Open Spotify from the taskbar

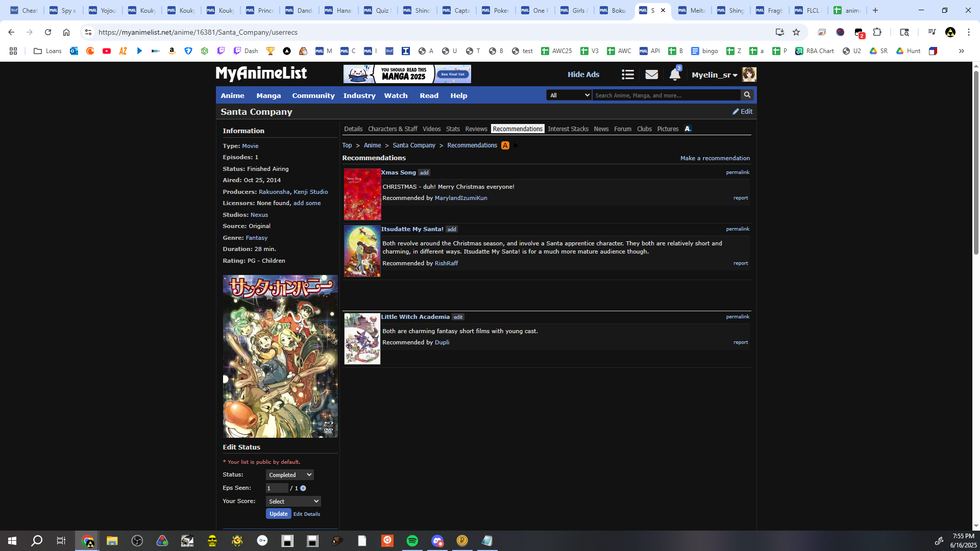coord(412,541)
